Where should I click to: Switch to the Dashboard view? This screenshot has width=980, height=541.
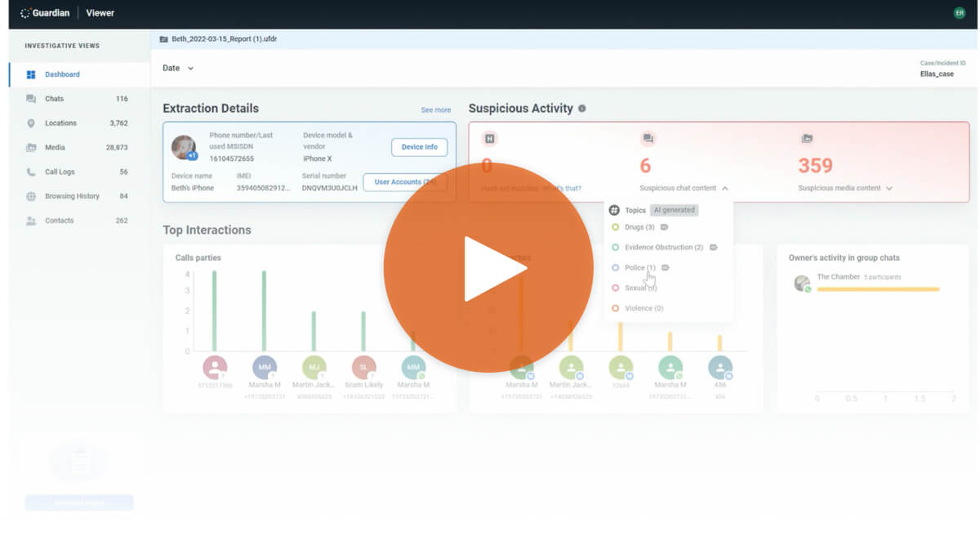click(x=62, y=74)
